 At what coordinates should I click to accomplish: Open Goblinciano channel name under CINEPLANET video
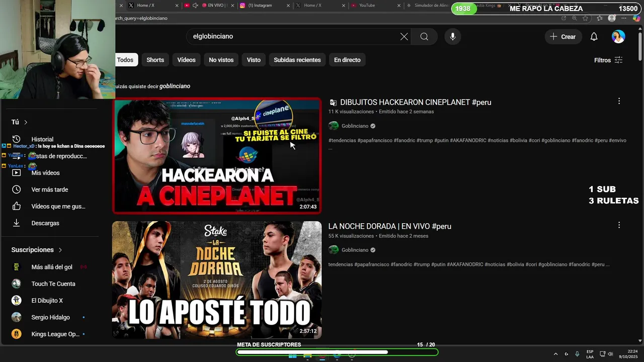(355, 126)
